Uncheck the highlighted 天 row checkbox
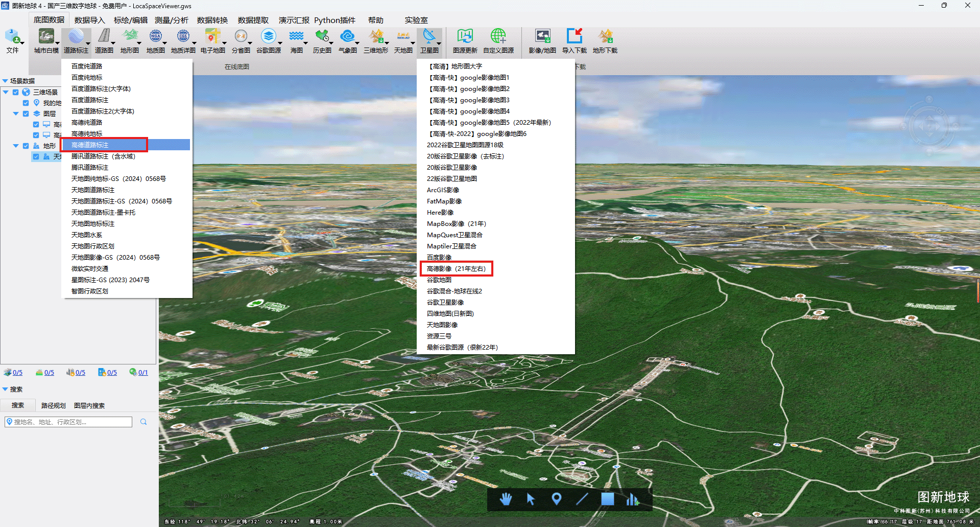The width and height of the screenshot is (980, 527). pyautogui.click(x=36, y=157)
